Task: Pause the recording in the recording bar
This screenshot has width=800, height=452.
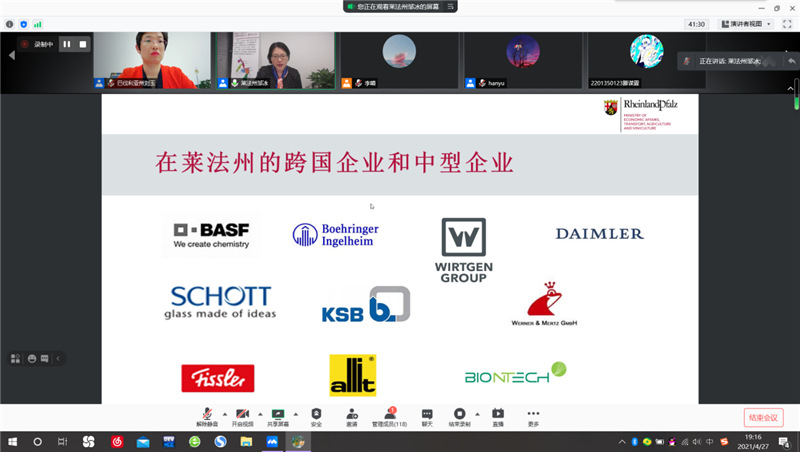Action: click(x=67, y=44)
